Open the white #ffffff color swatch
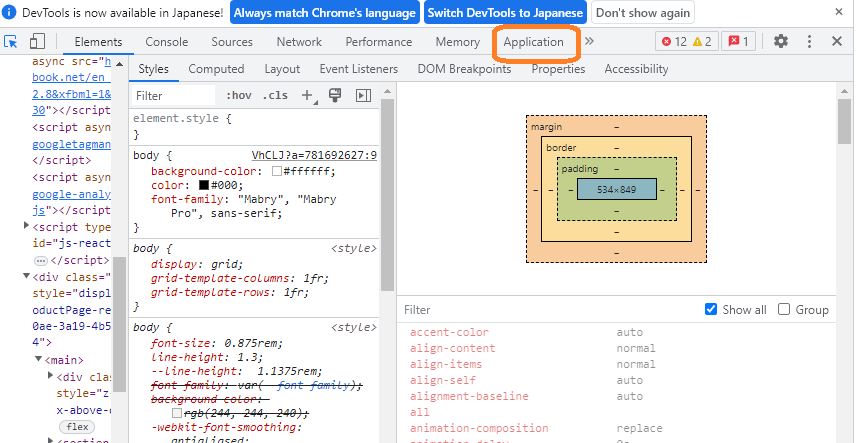The height and width of the screenshot is (443, 856). [277, 171]
